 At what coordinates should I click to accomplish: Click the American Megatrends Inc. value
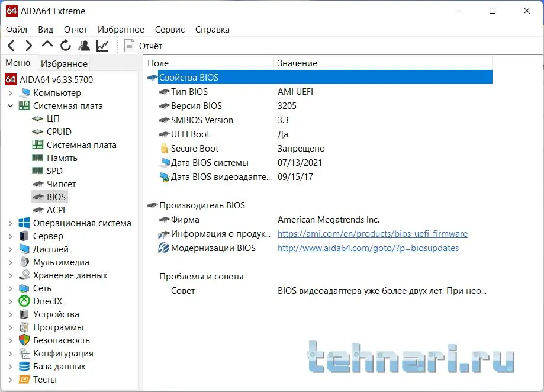click(329, 220)
